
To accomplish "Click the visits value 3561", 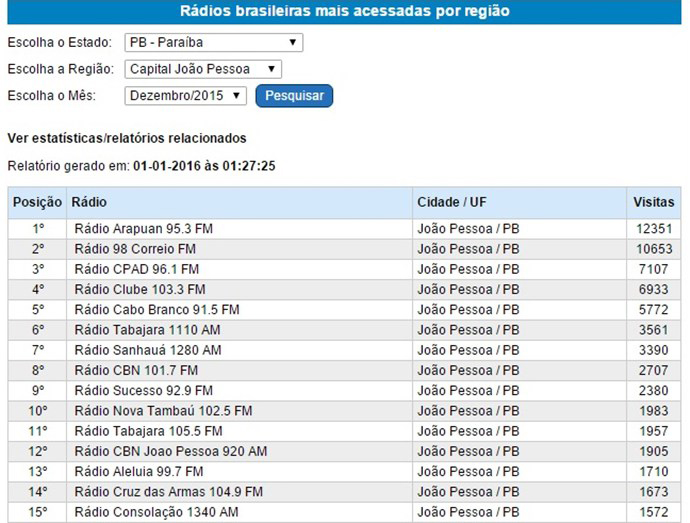I will [653, 330].
